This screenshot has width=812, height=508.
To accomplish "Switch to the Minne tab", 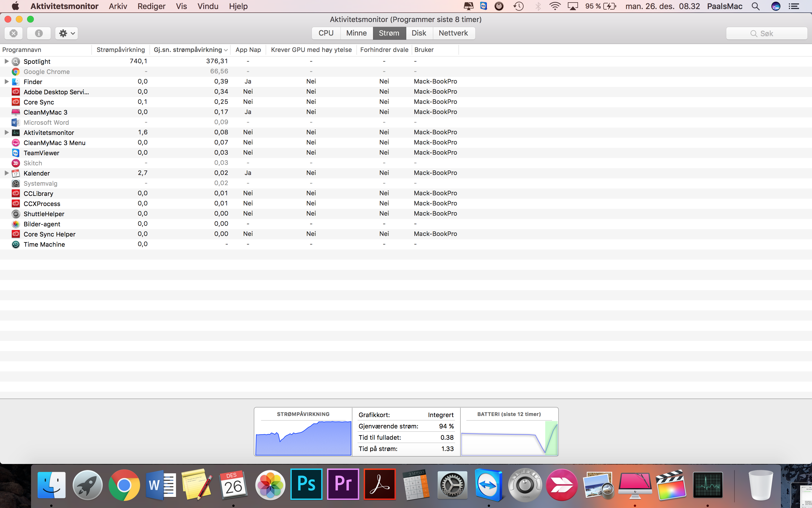I will [x=356, y=33].
